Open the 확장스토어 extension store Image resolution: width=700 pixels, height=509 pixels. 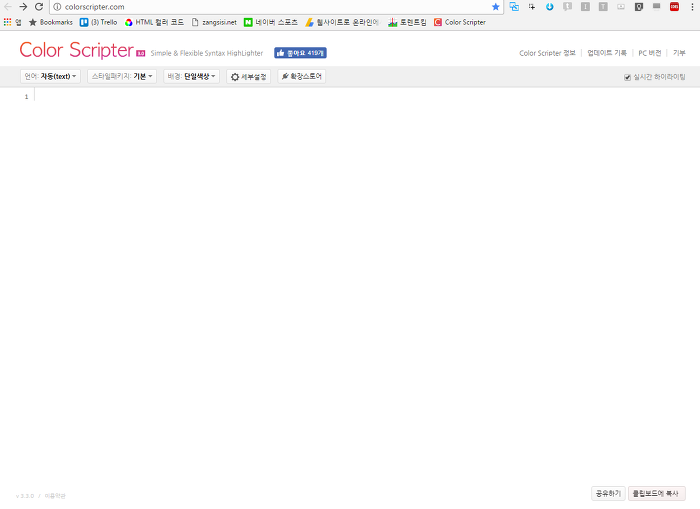[302, 76]
